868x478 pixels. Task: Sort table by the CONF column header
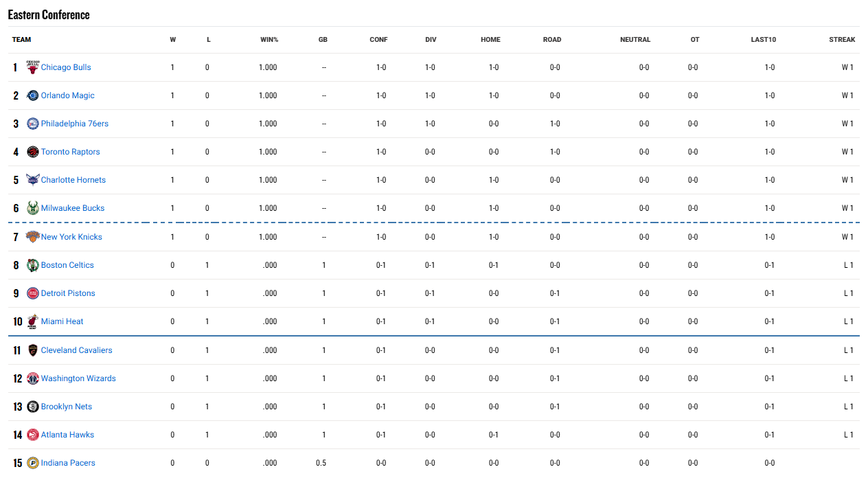click(378, 40)
